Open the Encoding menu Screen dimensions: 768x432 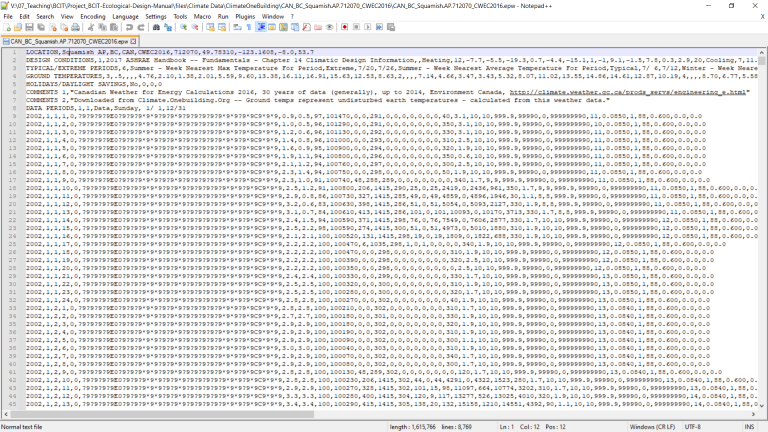(92, 17)
